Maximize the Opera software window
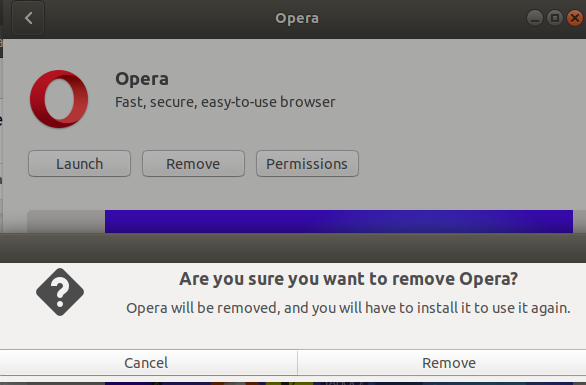This screenshot has width=586, height=385. click(x=555, y=18)
